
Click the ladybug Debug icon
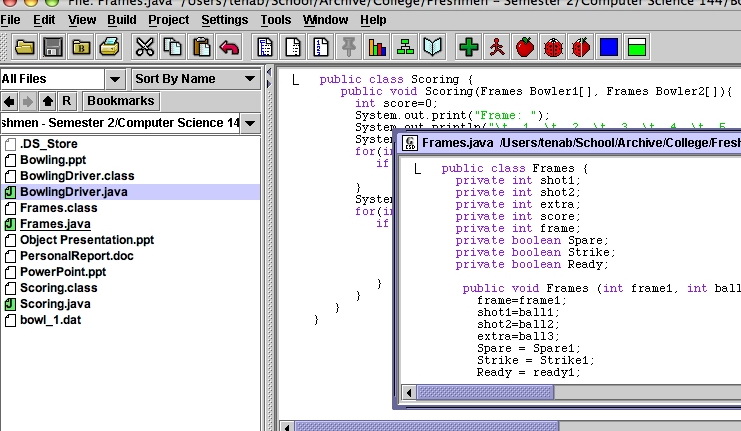pyautogui.click(x=552, y=47)
